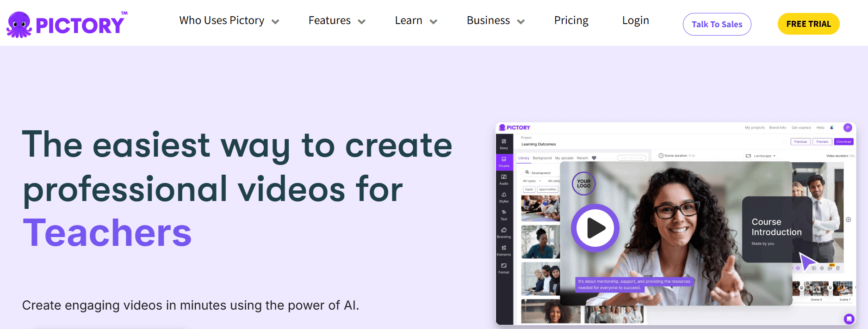
Task: Start the FREE TRIAL
Action: coord(808,24)
